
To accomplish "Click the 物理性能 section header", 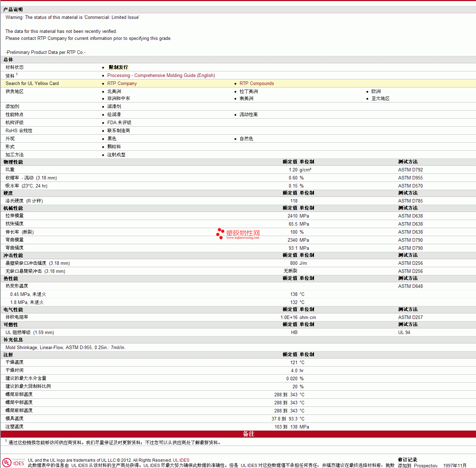I will pyautogui.click(x=13, y=162).
